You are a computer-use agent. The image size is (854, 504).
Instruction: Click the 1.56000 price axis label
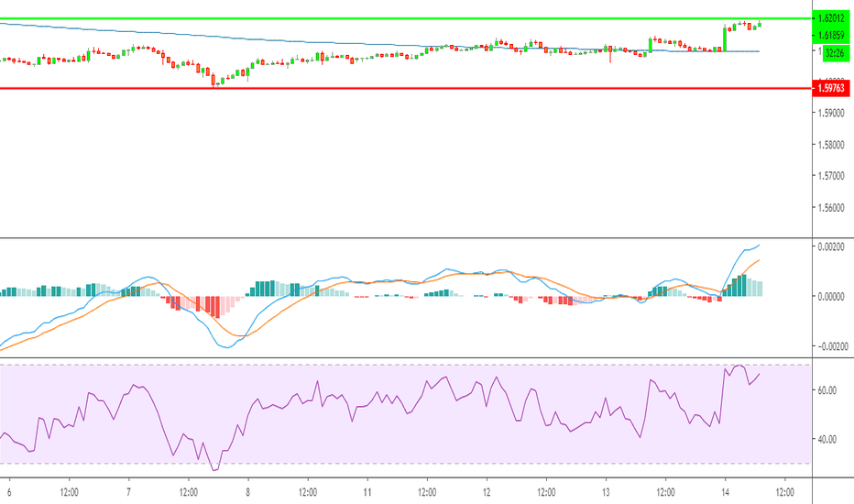832,208
